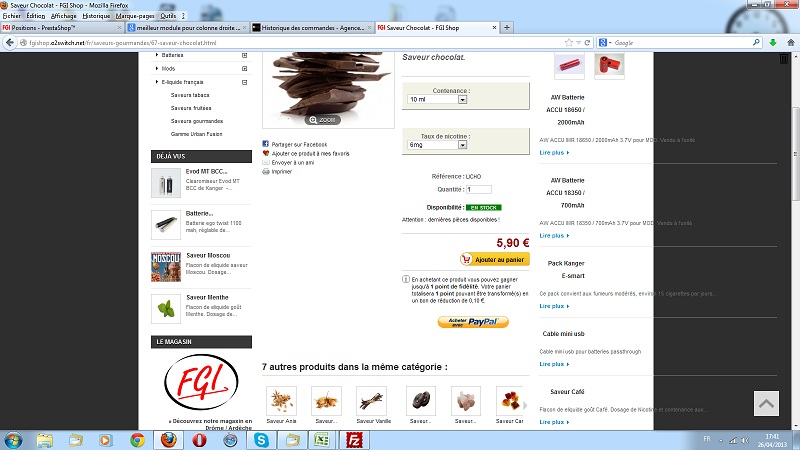This screenshot has width=800, height=450.
Task: Open the downloads green arrow icon
Action: pyautogui.click(x=773, y=43)
